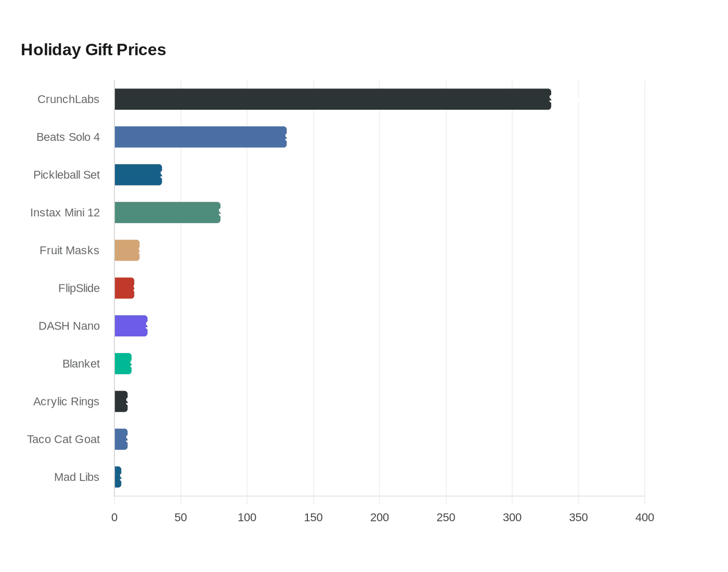
Task: Click the CrunchLabs axis label
Action: click(x=68, y=99)
